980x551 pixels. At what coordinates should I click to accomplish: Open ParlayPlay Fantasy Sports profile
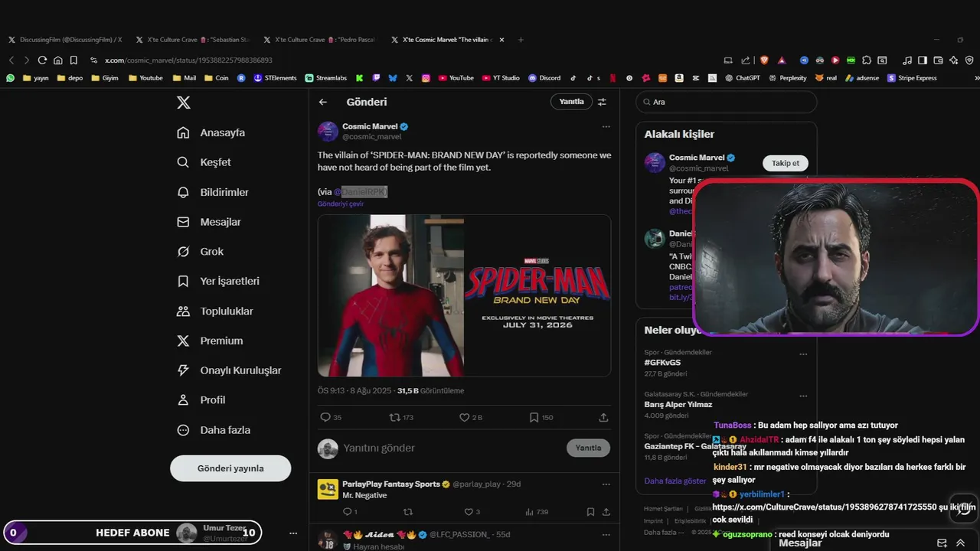pos(391,484)
